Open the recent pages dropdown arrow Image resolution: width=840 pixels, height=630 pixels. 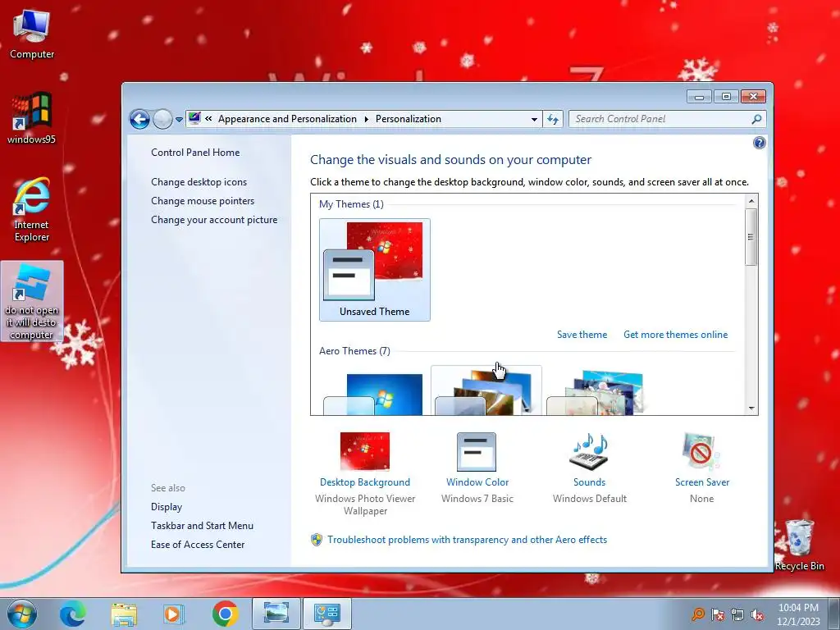tap(179, 120)
